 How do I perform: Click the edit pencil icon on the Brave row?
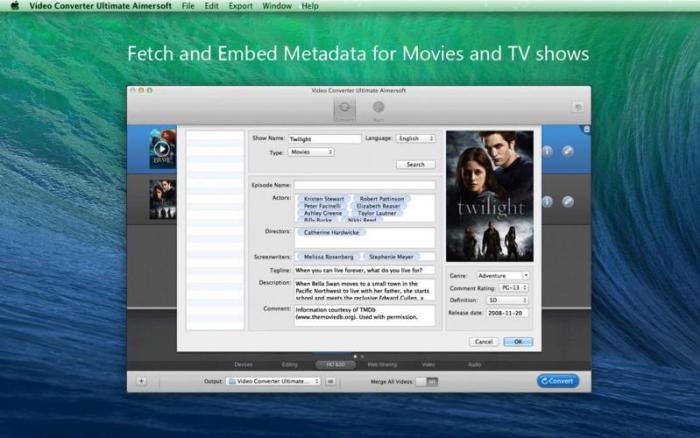pyautogui.click(x=567, y=151)
